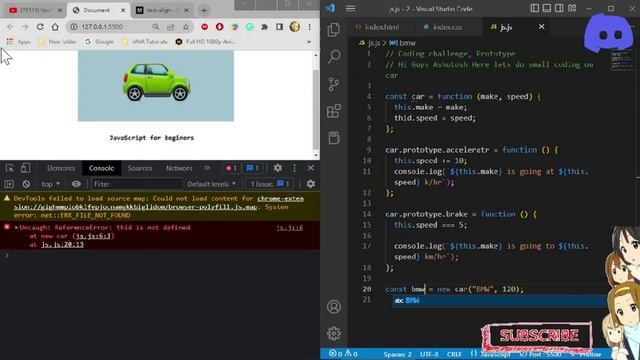The image size is (640, 360).
Task: Open the VS Code hamburger menu
Action: [x=350, y=8]
